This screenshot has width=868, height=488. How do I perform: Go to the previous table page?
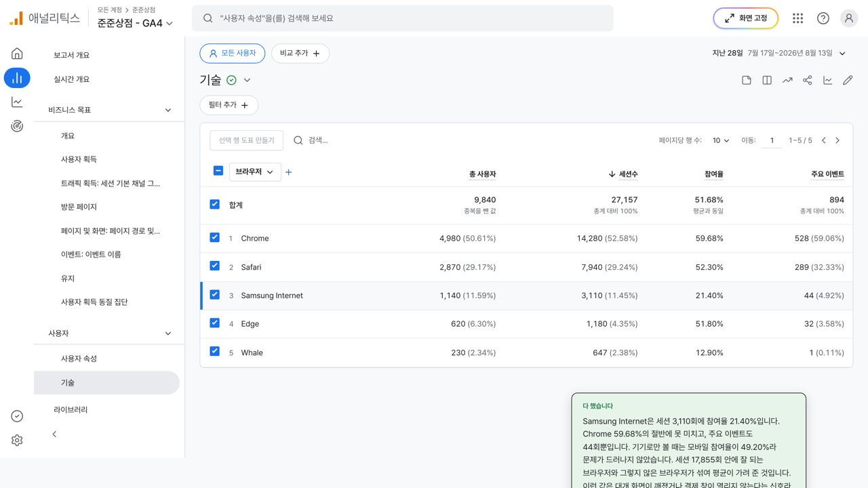pyautogui.click(x=824, y=140)
